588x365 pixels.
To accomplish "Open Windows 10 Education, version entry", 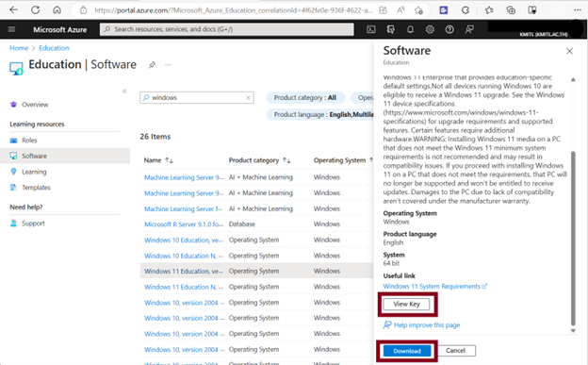I will pos(184,240).
